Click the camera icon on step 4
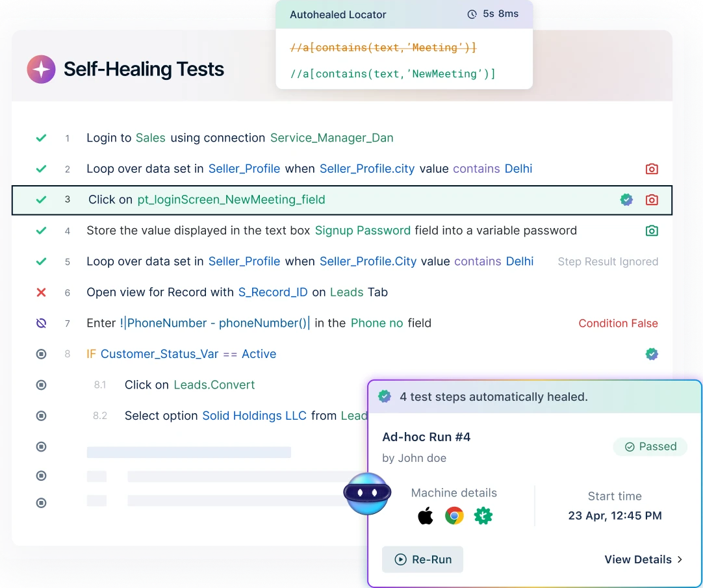Image resolution: width=703 pixels, height=588 pixels. [x=652, y=230]
